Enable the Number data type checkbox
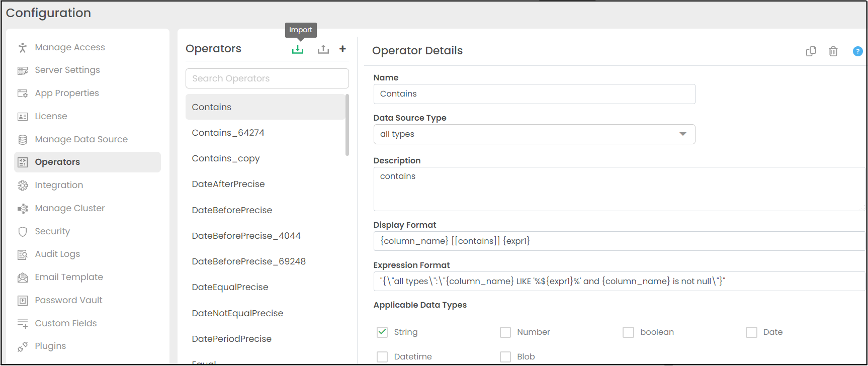The height and width of the screenshot is (366, 868). click(x=505, y=332)
